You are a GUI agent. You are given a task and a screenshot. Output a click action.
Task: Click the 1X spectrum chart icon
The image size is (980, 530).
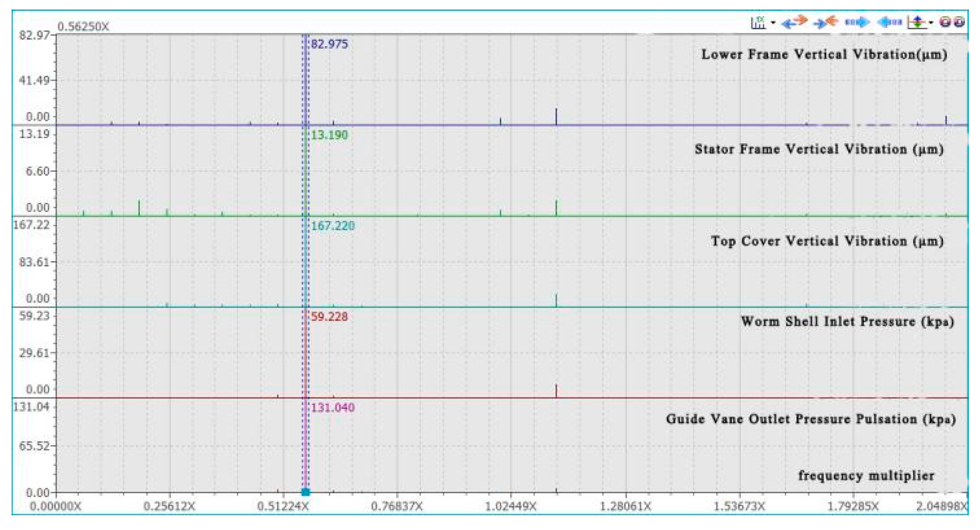[x=758, y=23]
